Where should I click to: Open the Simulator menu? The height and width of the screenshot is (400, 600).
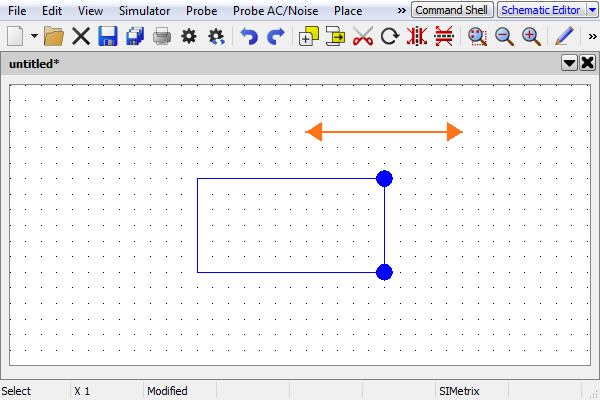click(144, 10)
